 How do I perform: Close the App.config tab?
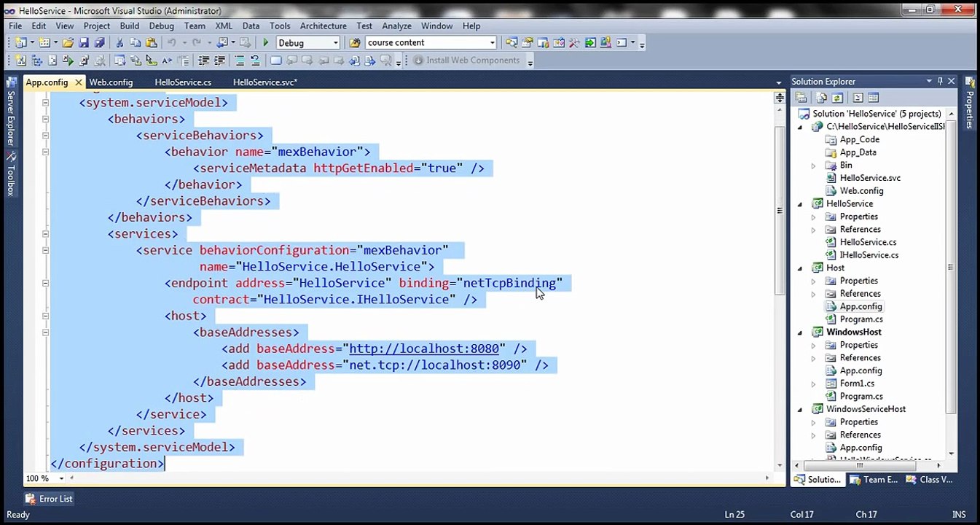point(77,82)
